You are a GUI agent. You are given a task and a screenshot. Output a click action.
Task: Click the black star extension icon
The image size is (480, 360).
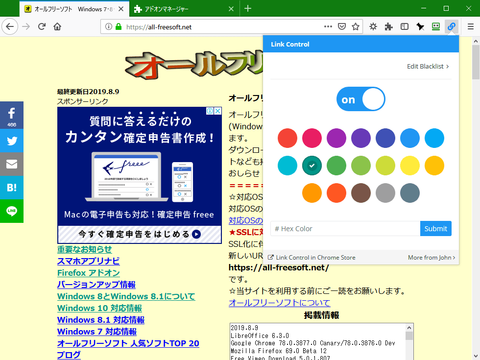(420, 27)
